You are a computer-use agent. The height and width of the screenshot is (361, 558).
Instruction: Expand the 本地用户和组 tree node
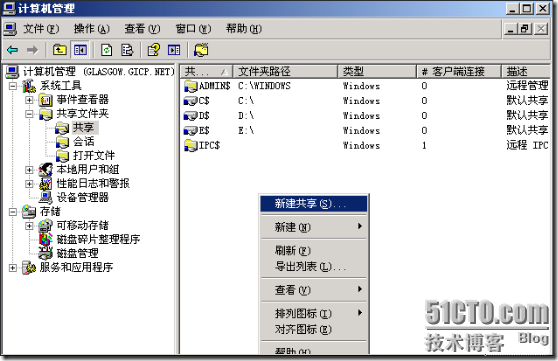pyautogui.click(x=29, y=170)
